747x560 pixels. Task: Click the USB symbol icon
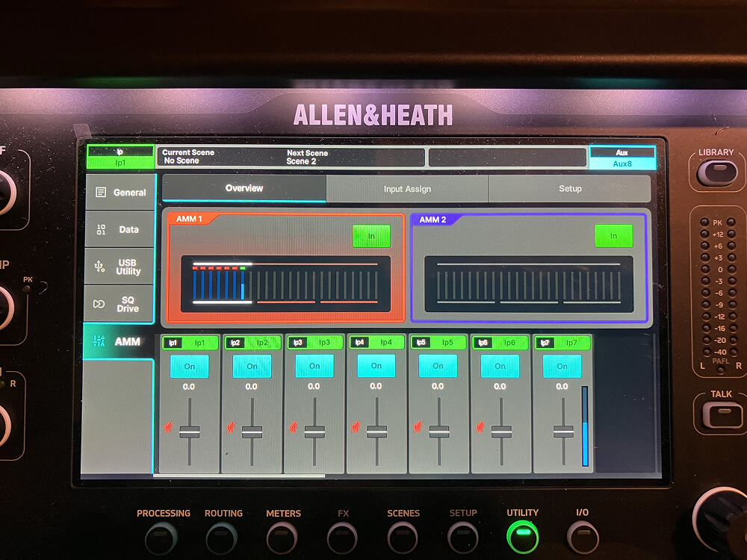click(99, 267)
